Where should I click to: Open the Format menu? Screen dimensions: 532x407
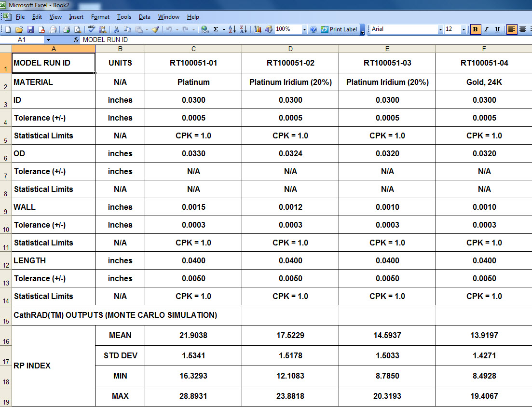[100, 17]
